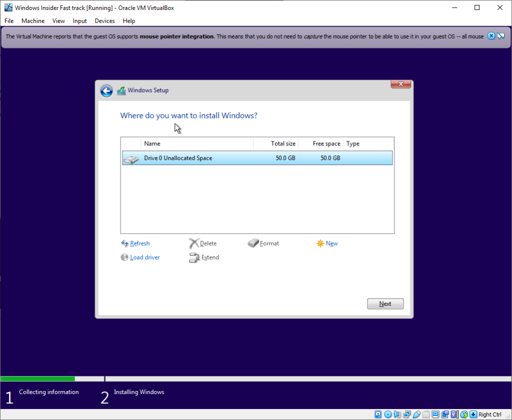Click the Free space column header
The image size is (512, 420).
pos(320,143)
